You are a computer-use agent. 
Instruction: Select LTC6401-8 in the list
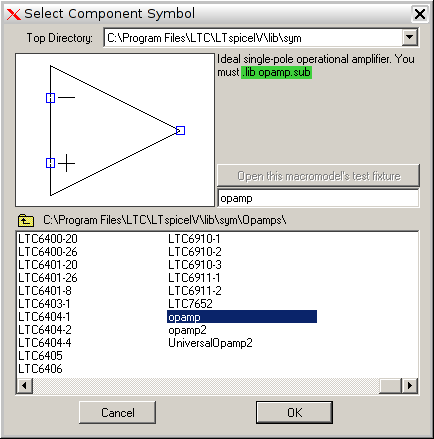[45, 291]
